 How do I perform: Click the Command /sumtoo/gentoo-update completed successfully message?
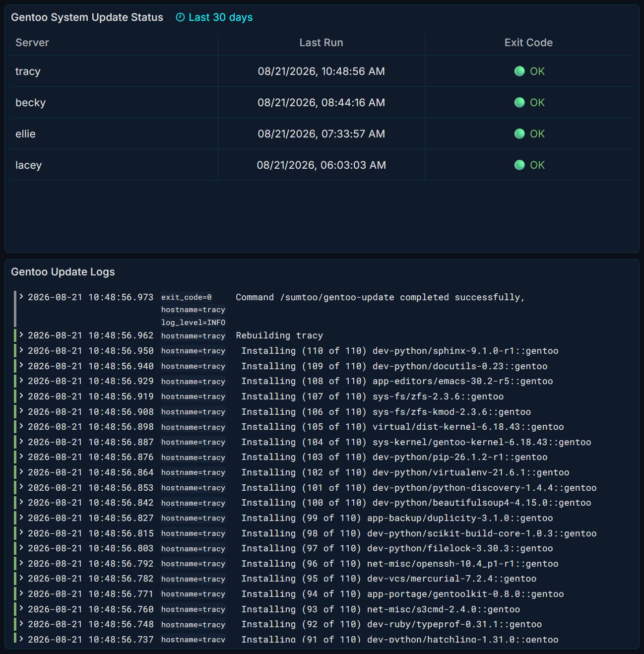[x=380, y=297]
